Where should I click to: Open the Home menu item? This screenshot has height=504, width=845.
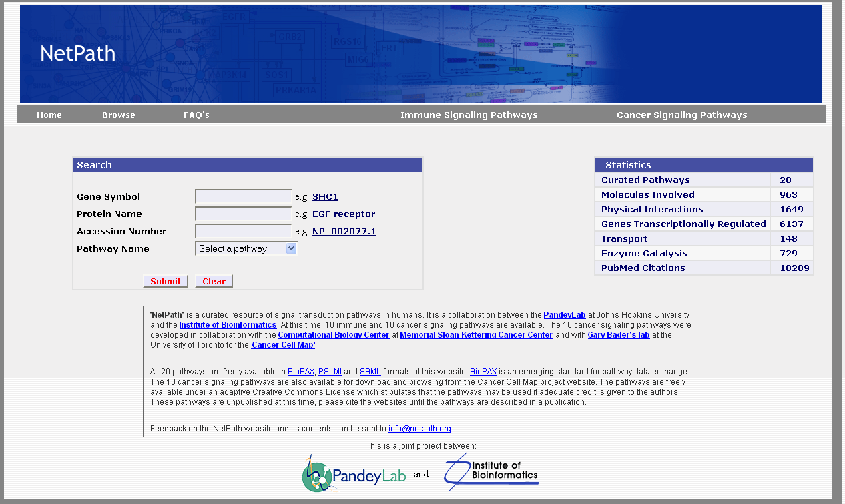point(49,115)
